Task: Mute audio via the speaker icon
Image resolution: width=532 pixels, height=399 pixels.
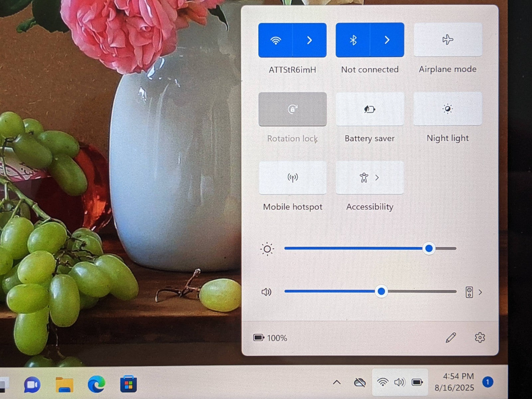Action: pos(266,292)
